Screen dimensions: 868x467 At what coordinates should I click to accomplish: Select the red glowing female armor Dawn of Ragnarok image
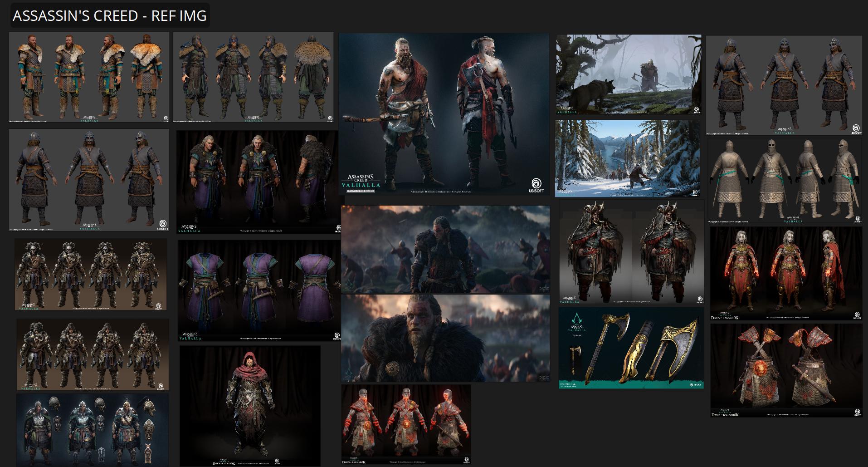786,274
